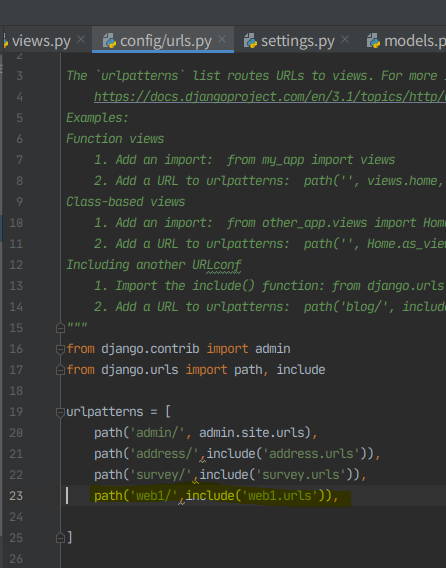
Task: Click admin.site.urls on line 20
Action: 252,433
